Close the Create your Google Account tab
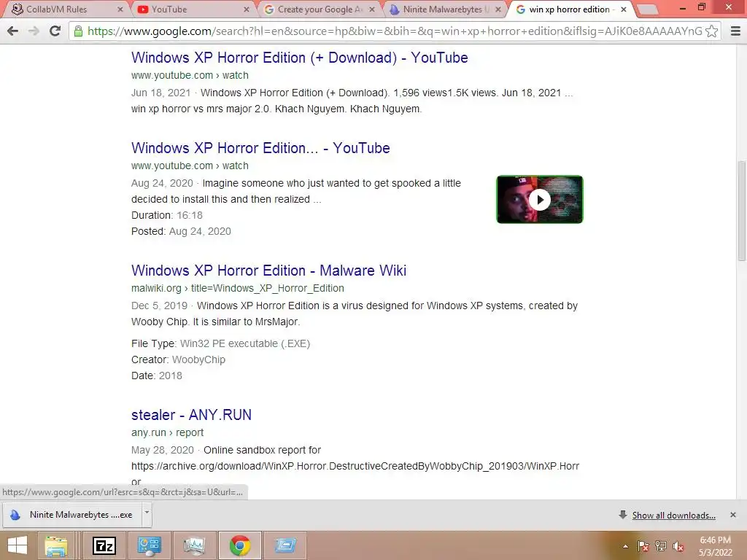This screenshot has width=747, height=560. [372, 9]
